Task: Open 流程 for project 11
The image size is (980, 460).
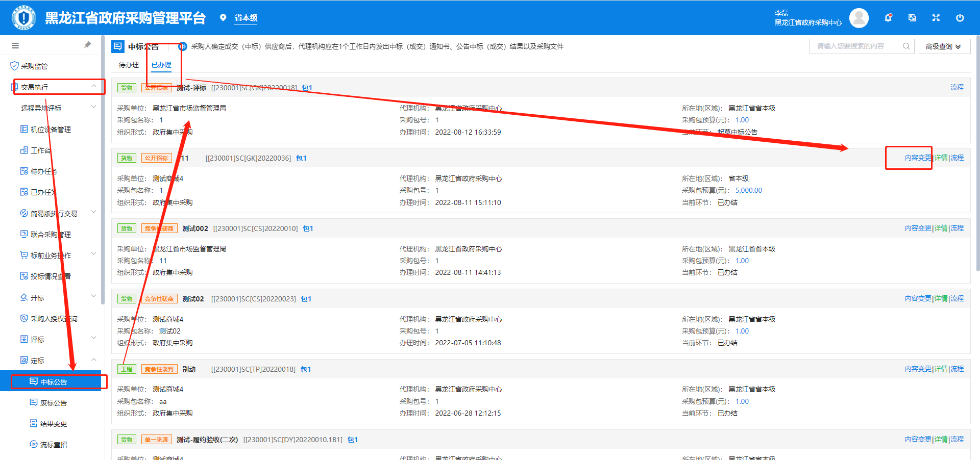Action: tap(957, 158)
